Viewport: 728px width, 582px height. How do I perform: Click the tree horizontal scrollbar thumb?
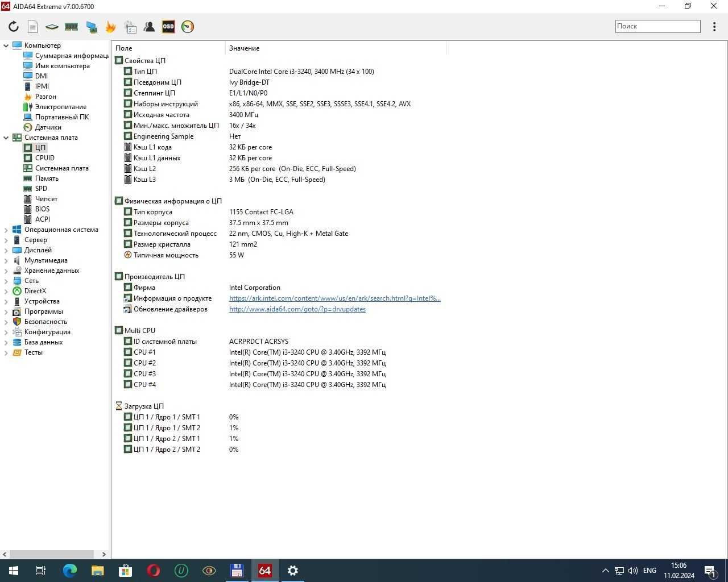pos(52,554)
